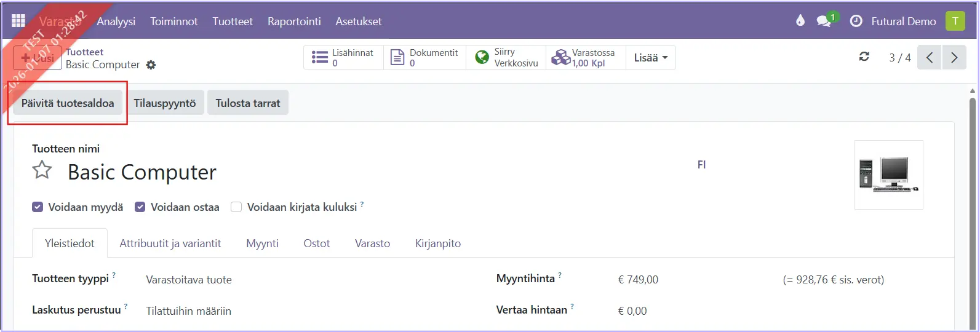
Task: Open the chat messages icon
Action: click(x=824, y=21)
